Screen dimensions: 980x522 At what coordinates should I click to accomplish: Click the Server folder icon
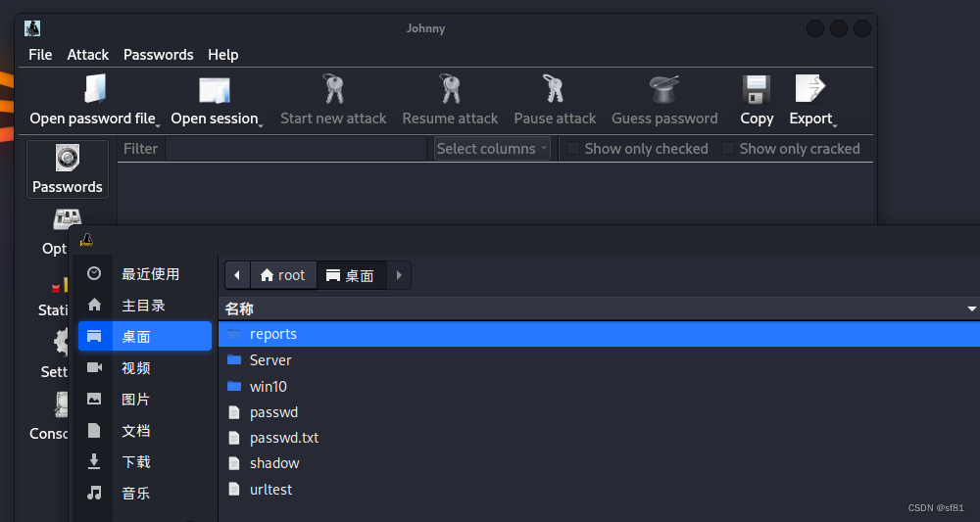pos(234,359)
